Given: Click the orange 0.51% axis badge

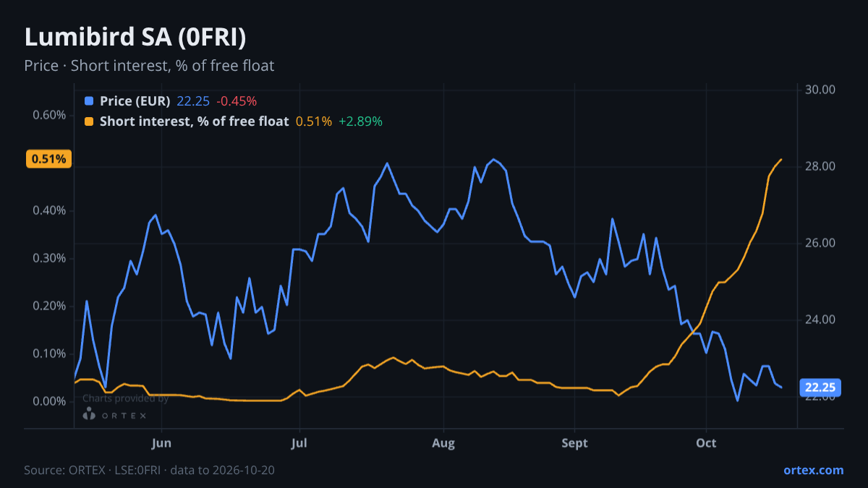Looking at the screenshot, I should click(48, 159).
